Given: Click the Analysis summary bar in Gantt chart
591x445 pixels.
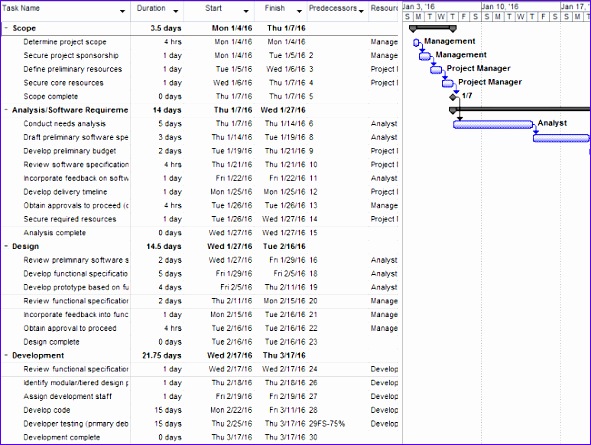Looking at the screenshot, I should click(x=520, y=110).
